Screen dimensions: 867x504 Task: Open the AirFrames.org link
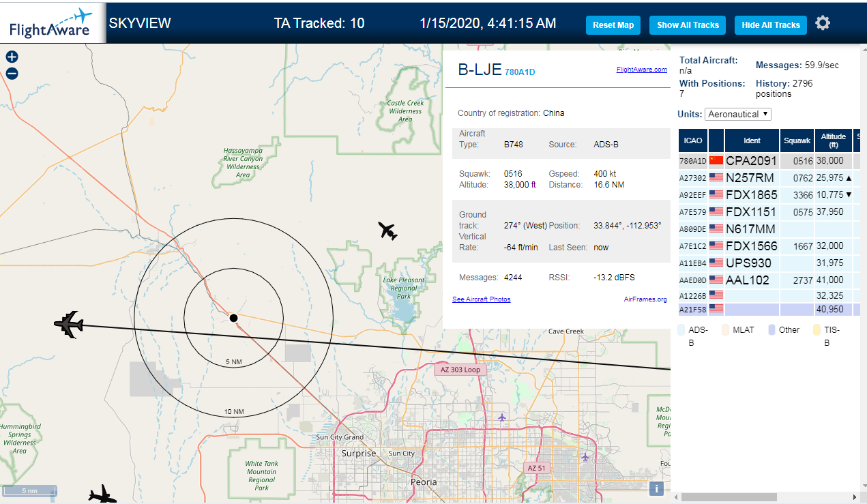[645, 299]
